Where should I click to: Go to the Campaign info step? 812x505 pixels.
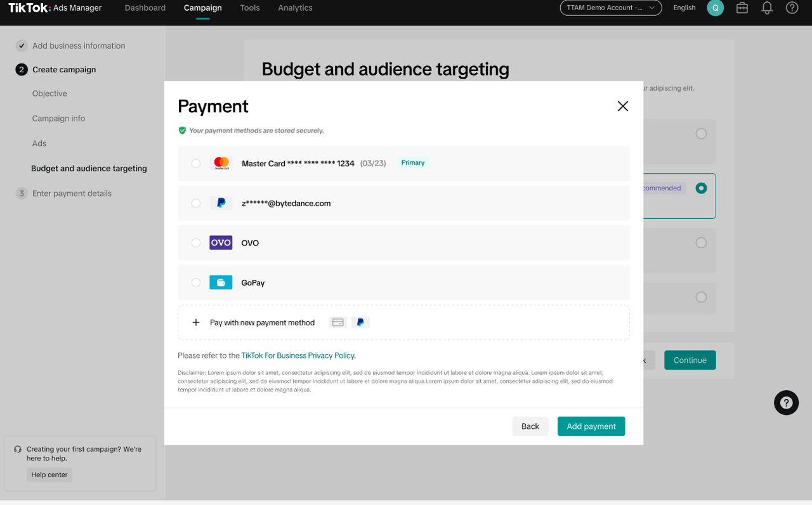(58, 119)
